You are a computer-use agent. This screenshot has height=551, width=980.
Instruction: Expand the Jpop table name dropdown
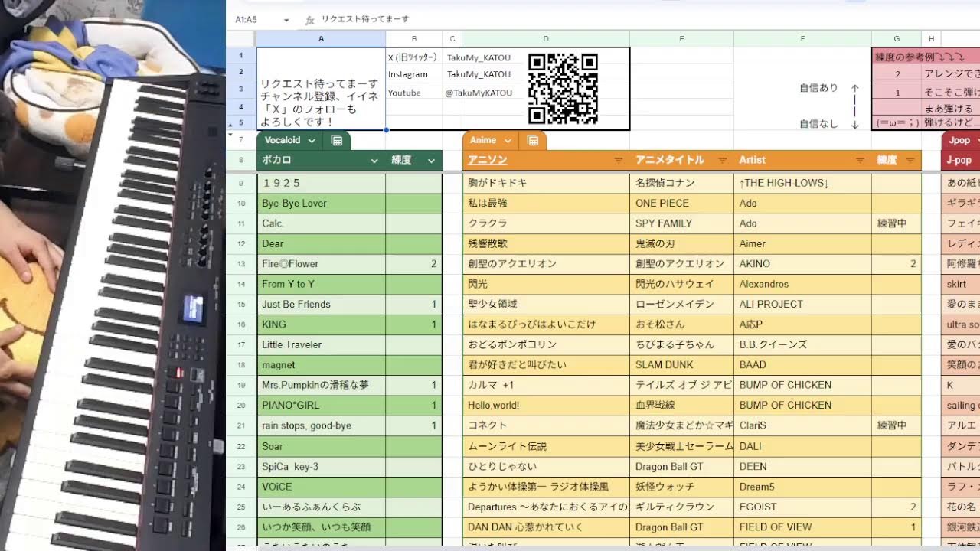pos(978,141)
